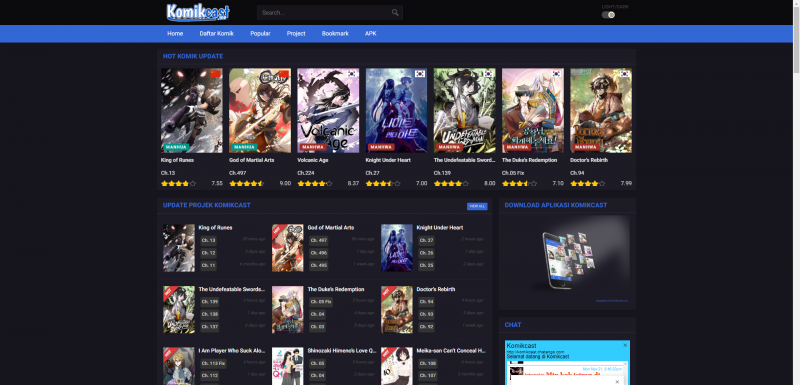Open the Knight Under Heart title in hot updates
Screen dimensions: 800x385
click(x=388, y=160)
